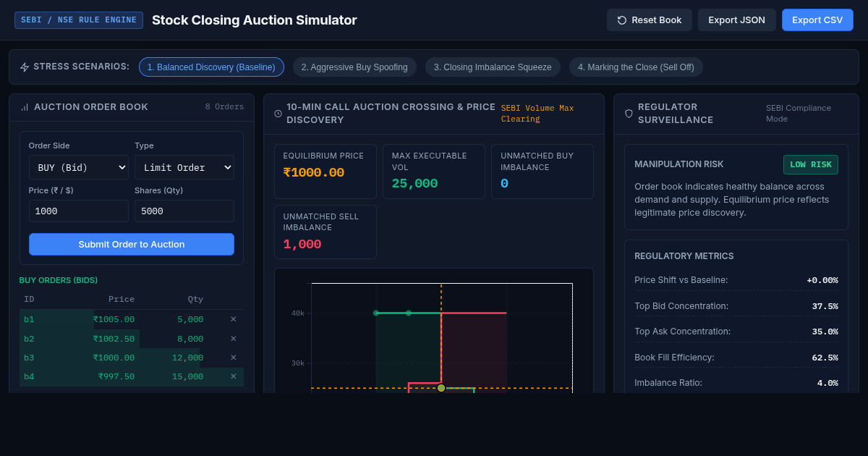868x456 pixels.
Task: Click the SEBI / NSE Rule Engine badge
Action: click(79, 20)
